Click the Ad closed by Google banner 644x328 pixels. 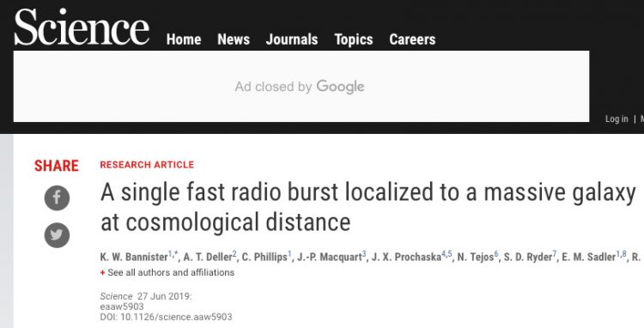tap(301, 86)
